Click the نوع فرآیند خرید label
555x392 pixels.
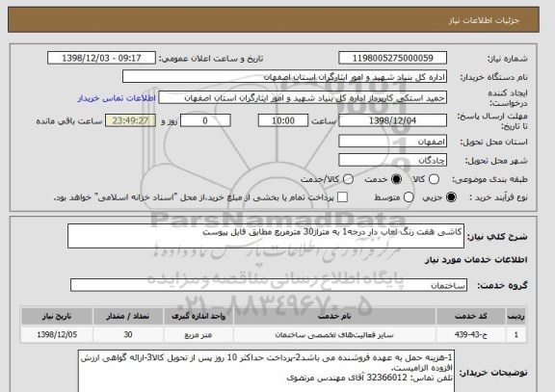pyautogui.click(x=498, y=197)
